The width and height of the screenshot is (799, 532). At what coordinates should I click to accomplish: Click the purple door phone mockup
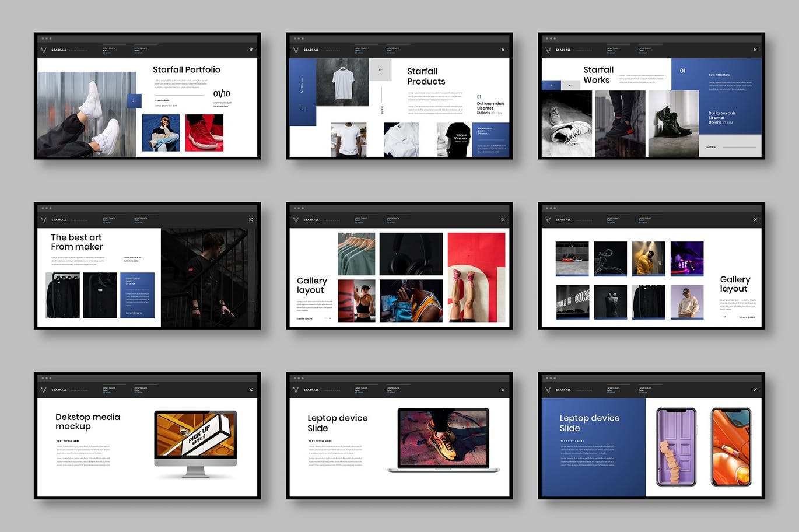(676, 447)
